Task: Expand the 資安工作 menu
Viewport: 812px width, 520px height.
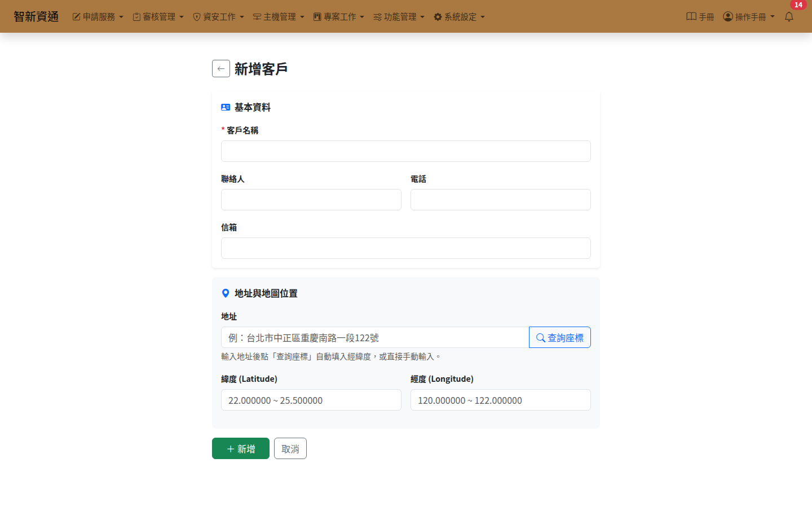Action: pos(219,17)
